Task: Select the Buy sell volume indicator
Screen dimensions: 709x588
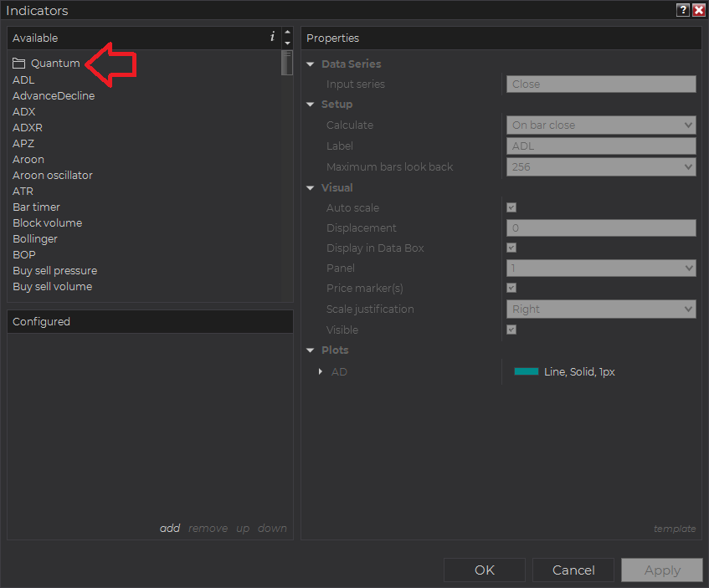Action: 53,287
